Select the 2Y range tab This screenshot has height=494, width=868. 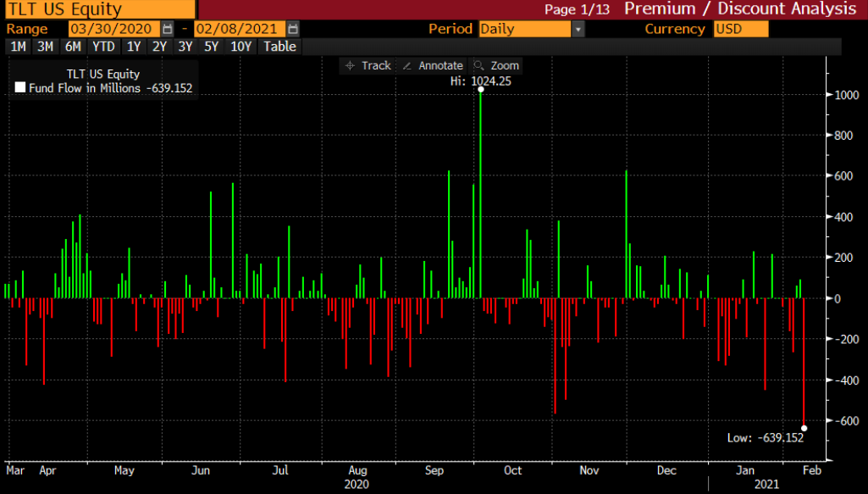(159, 47)
